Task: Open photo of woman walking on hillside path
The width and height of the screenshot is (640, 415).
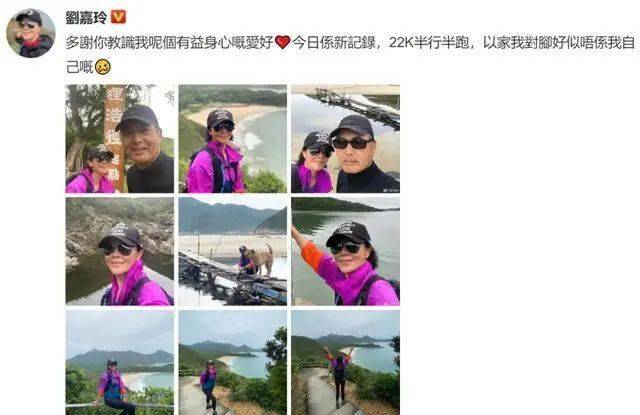Action: [x=233, y=362]
